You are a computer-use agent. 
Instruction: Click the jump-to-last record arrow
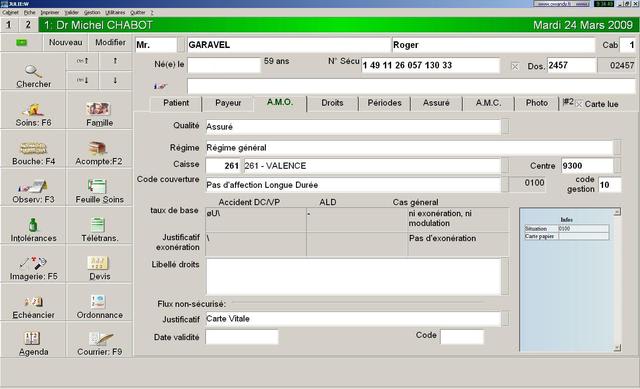82,80
